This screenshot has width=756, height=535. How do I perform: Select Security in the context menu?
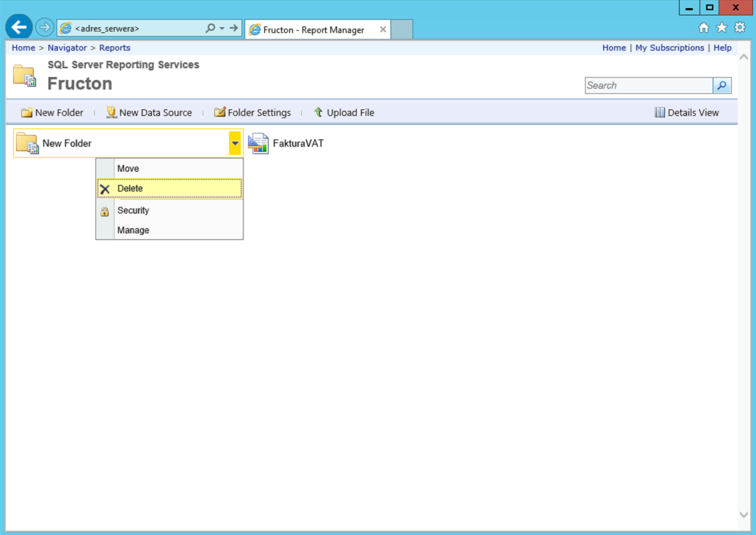[170, 211]
